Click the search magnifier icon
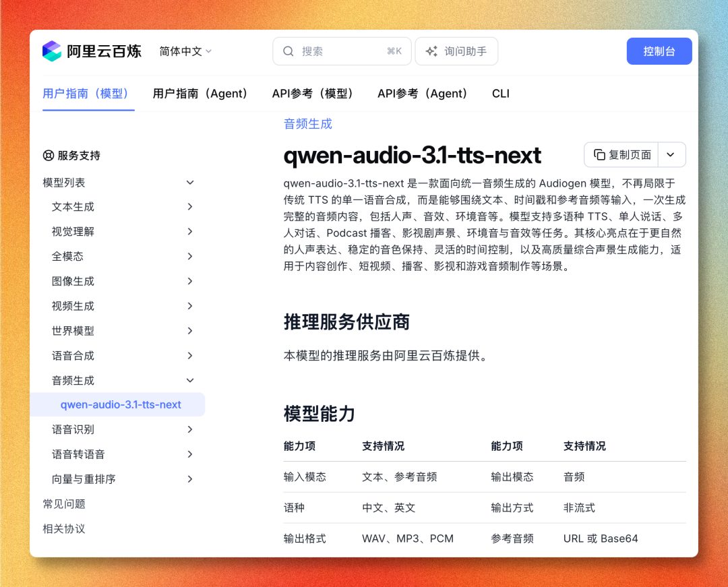 pyautogui.click(x=289, y=51)
